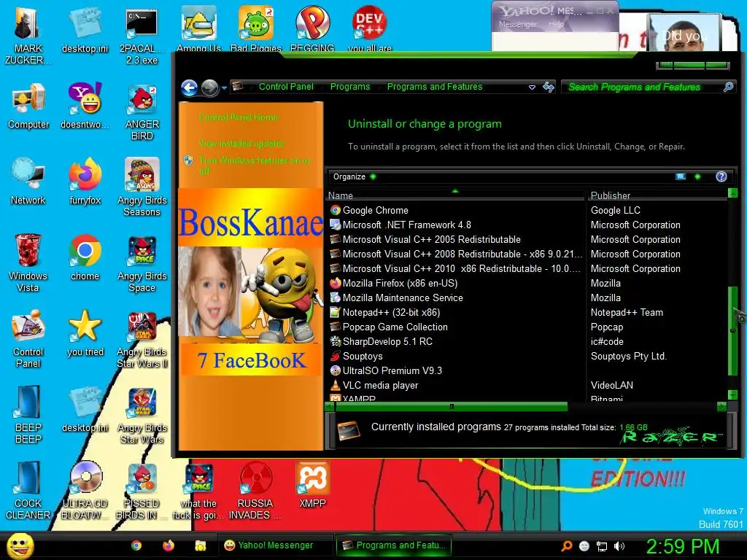The image size is (747, 560).
Task: Sort by the Name column header
Action: click(x=455, y=195)
